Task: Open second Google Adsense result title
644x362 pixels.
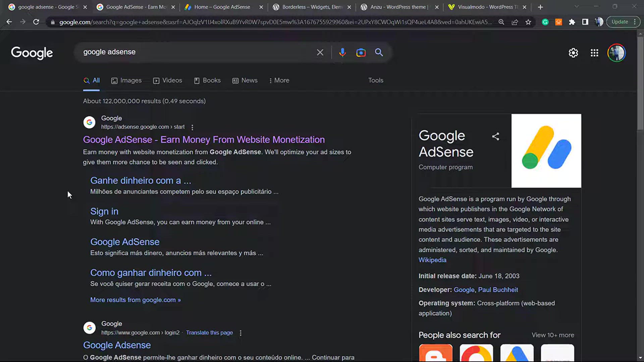Action: pos(117,345)
